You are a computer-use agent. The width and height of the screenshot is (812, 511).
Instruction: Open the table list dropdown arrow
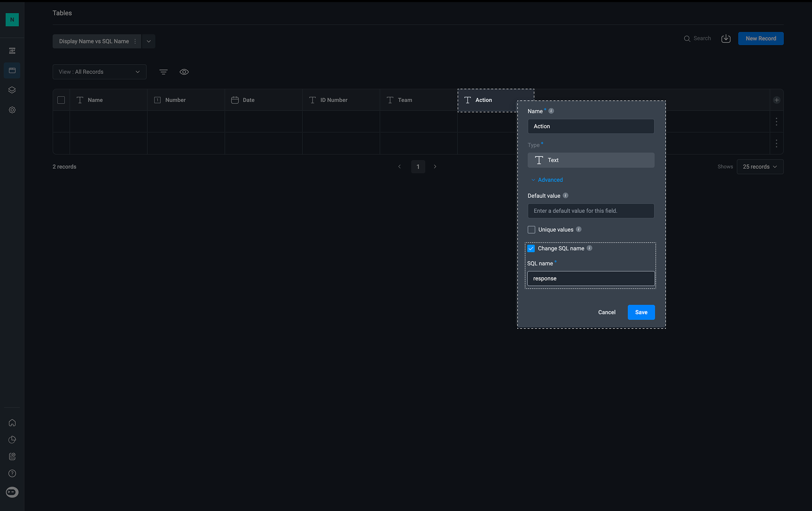(148, 41)
